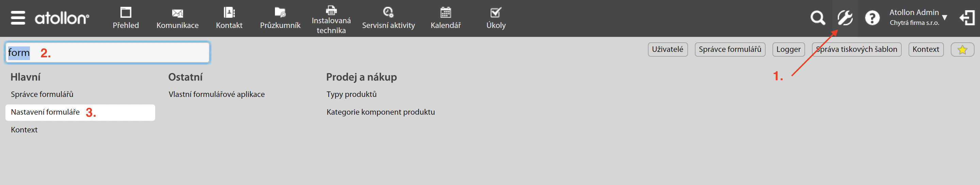Viewport: 980px width, 185px height.
Task: Open settings wrench icon
Action: [x=845, y=18]
